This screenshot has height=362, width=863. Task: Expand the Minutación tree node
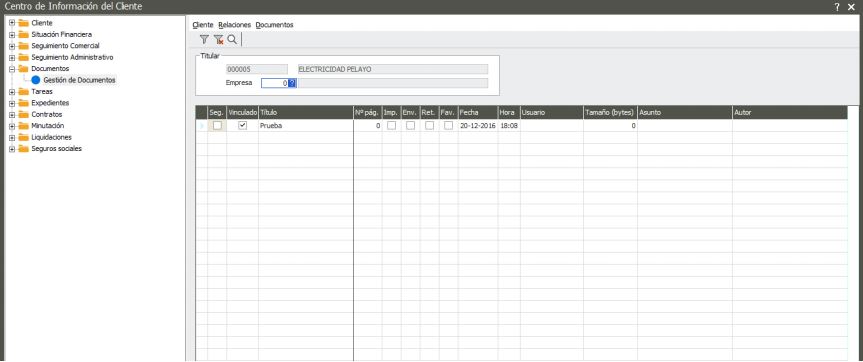coord(12,126)
